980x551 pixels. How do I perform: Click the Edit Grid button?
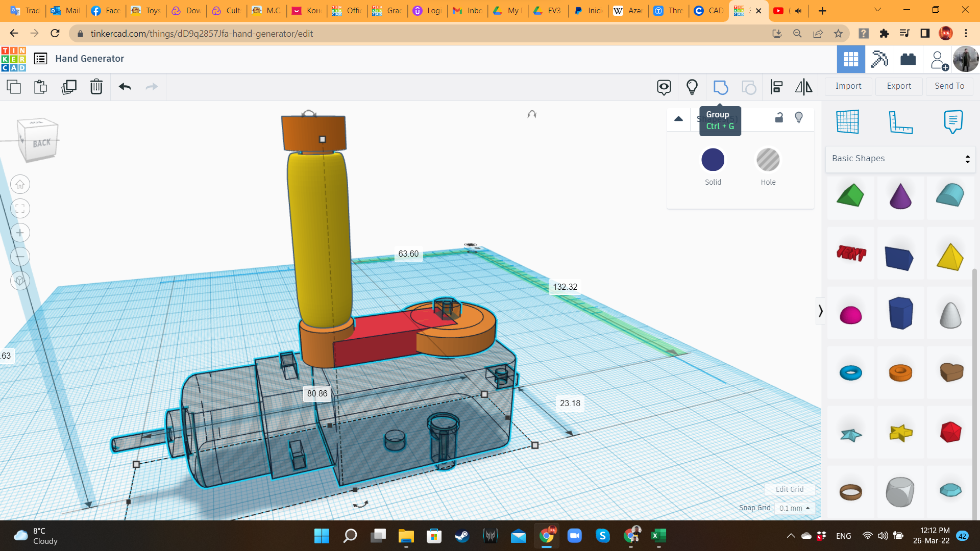point(789,489)
